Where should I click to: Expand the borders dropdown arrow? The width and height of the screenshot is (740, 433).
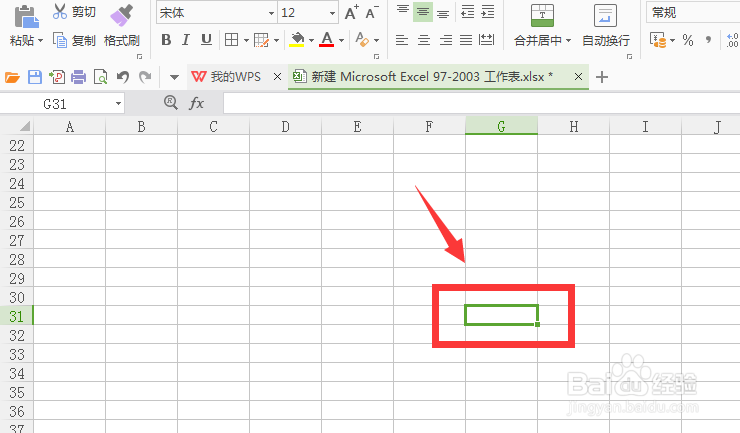point(246,41)
